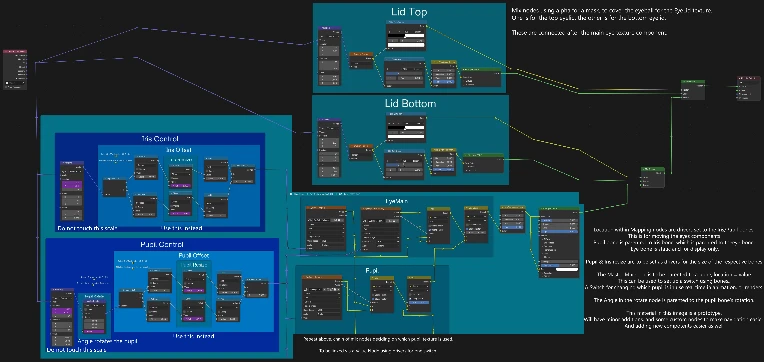Select the EyeMain frame title
Screen dimensions: 764x362
397,200
